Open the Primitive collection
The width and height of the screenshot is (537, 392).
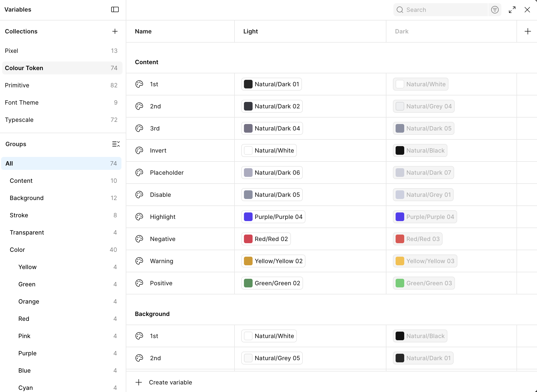point(62,85)
